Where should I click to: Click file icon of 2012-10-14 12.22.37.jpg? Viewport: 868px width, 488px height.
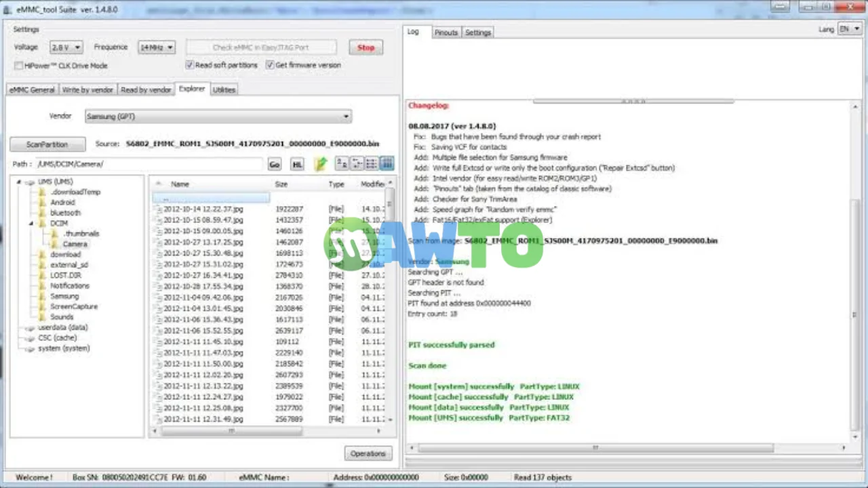click(x=159, y=209)
